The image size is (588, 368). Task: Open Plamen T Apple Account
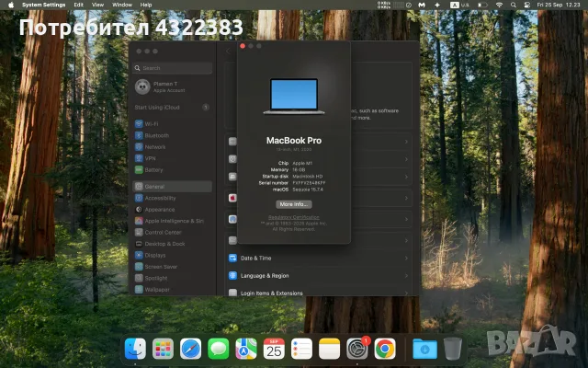click(x=172, y=86)
